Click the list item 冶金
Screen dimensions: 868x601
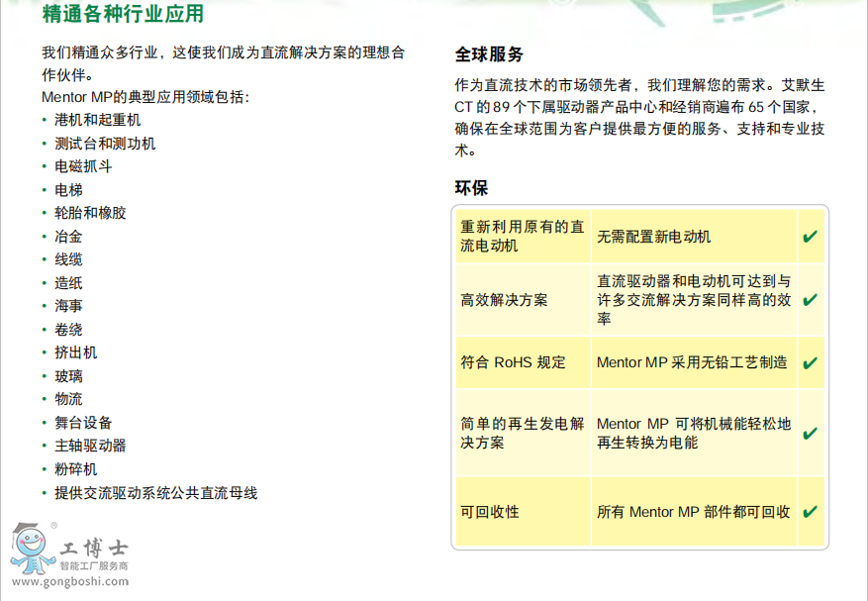tap(68, 237)
